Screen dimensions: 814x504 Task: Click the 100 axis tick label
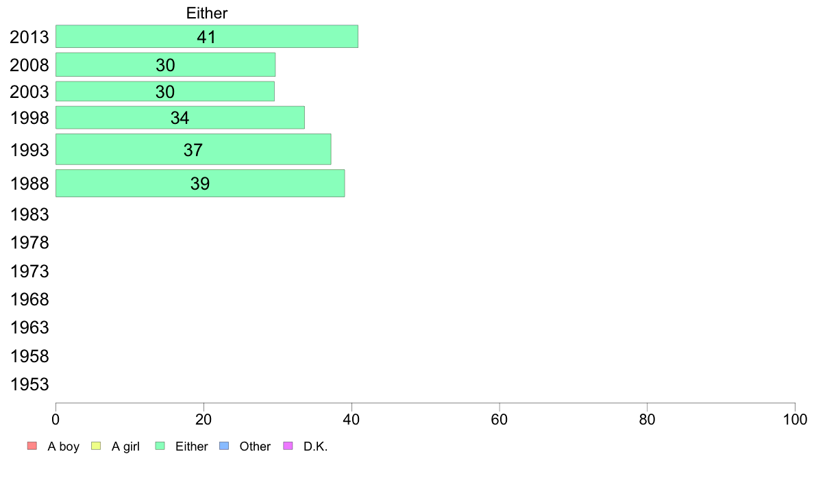pyautogui.click(x=795, y=419)
